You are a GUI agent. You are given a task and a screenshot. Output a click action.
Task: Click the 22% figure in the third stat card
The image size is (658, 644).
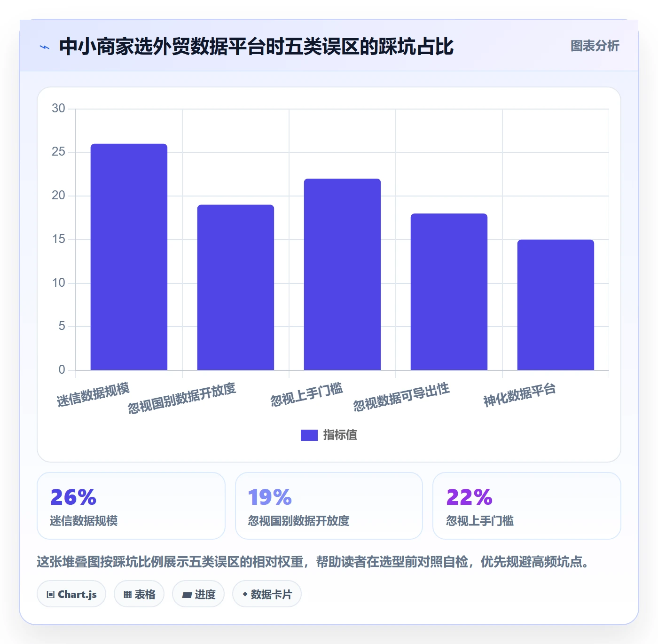469,497
